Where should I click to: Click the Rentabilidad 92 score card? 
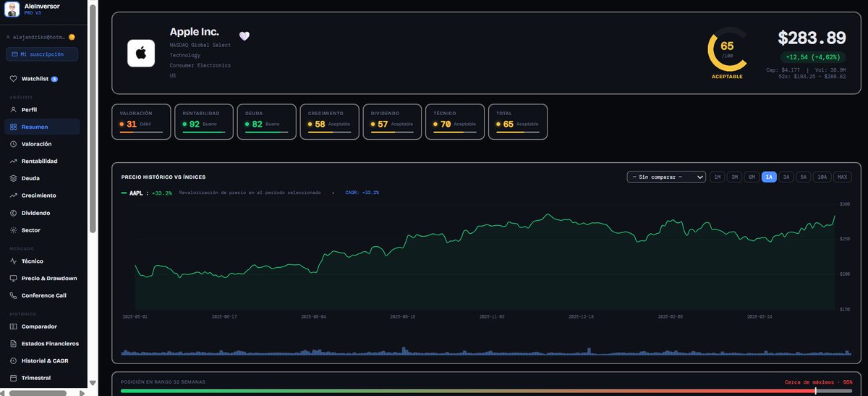coord(205,120)
